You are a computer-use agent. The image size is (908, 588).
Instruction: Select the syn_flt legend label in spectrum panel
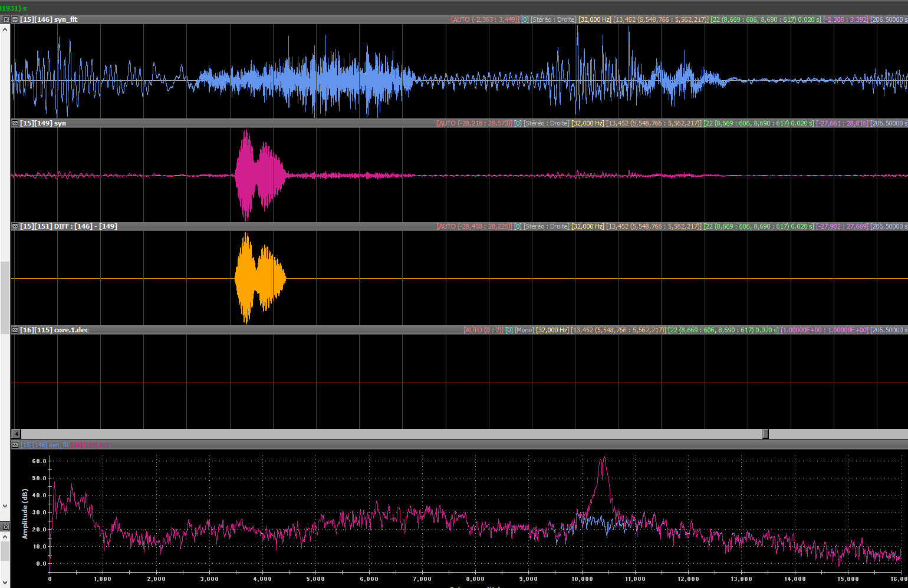pyautogui.click(x=45, y=445)
